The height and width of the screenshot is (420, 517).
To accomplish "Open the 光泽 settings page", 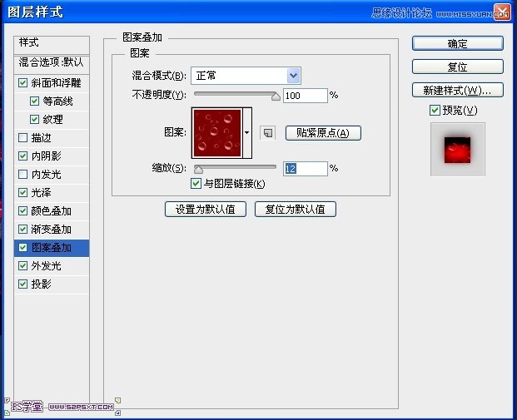I will 42,192.
